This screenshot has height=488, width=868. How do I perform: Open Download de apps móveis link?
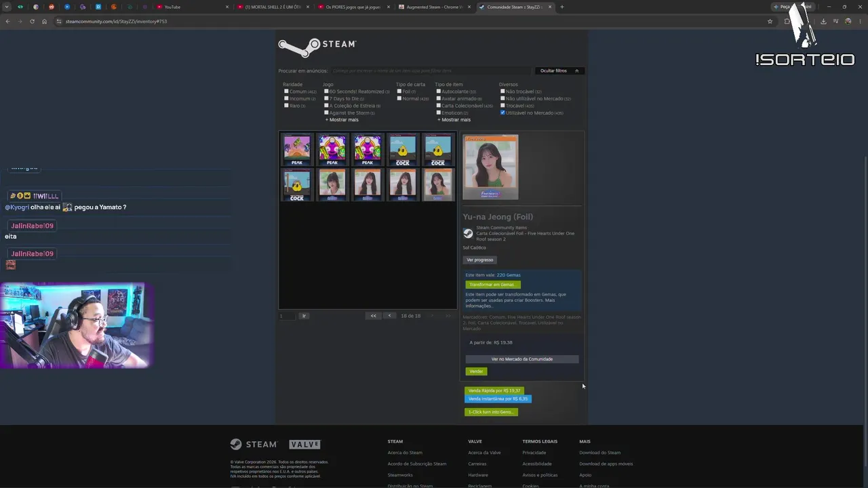tap(606, 464)
